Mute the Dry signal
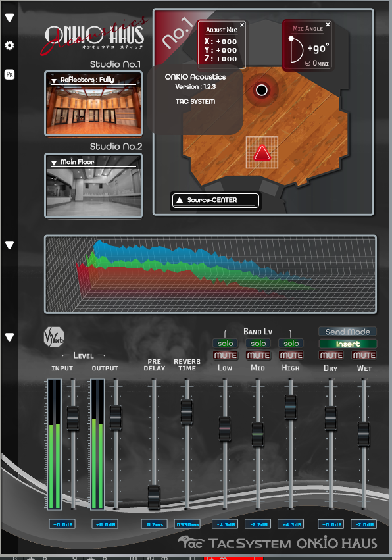 (x=331, y=355)
